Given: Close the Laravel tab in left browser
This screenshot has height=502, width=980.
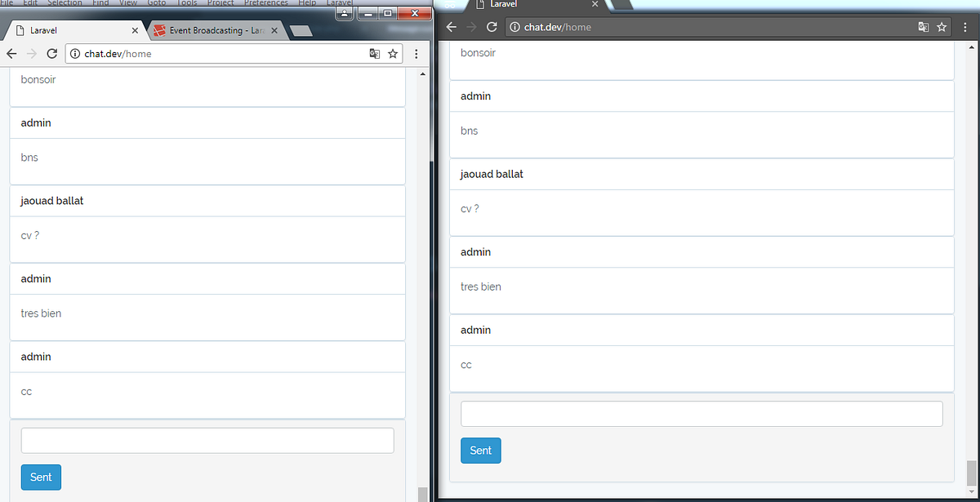Looking at the screenshot, I should 136,31.
